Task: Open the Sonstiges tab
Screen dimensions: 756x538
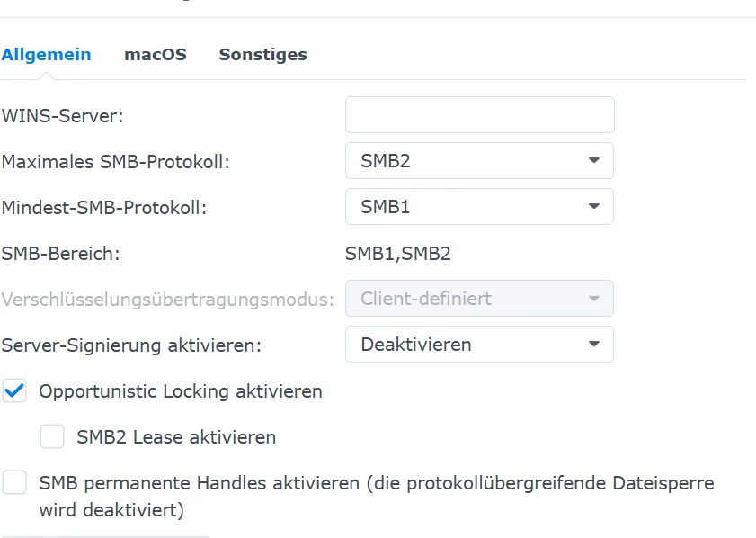Action: coord(262,55)
